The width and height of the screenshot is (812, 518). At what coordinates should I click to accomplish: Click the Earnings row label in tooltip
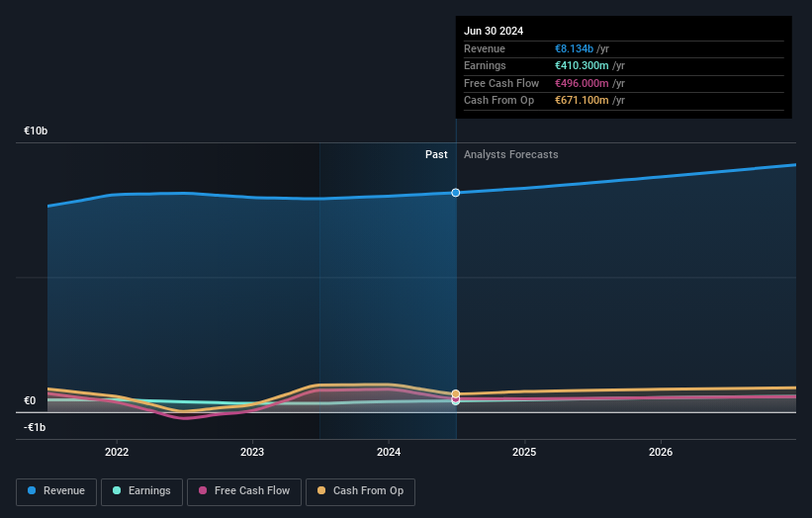coord(485,65)
